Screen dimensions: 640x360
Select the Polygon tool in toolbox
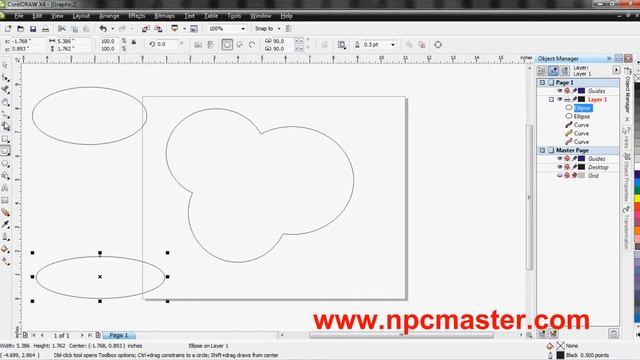(x=5, y=163)
